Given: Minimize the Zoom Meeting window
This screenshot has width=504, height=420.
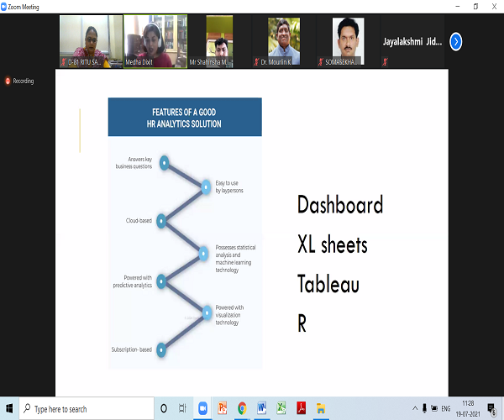Looking at the screenshot, I should pyautogui.click(x=458, y=7).
